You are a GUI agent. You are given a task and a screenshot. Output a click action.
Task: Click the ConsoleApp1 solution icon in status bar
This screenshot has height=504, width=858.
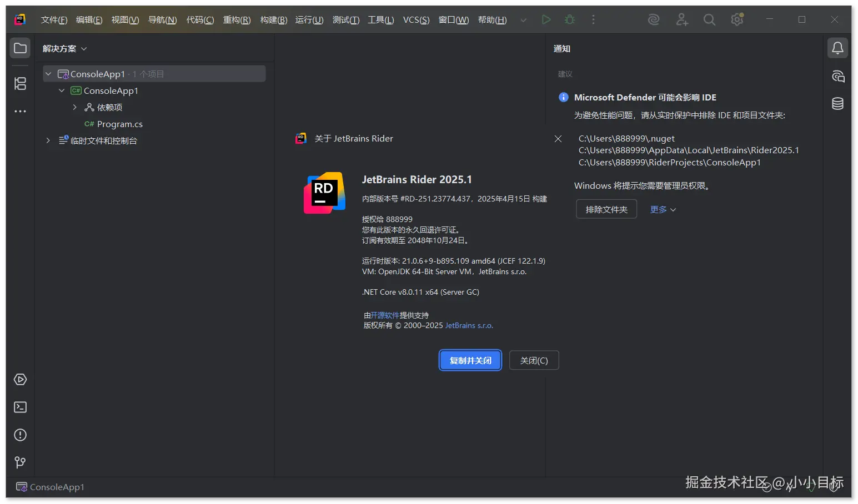pos(22,487)
